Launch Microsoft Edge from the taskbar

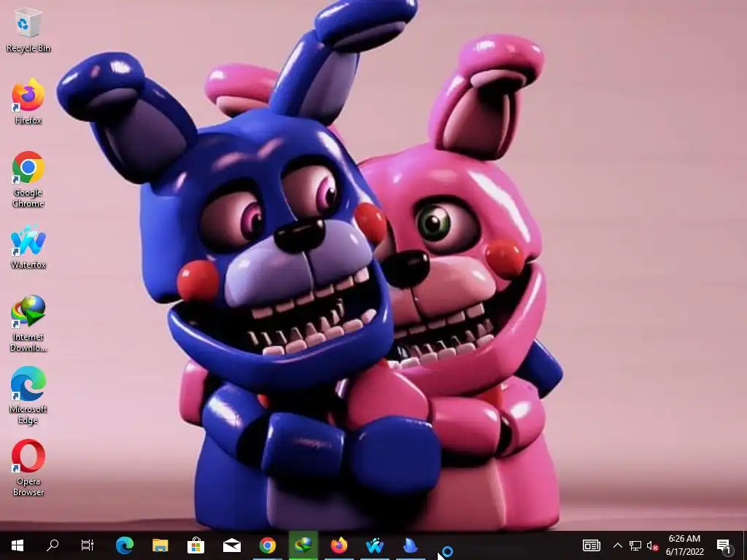[x=124, y=545]
